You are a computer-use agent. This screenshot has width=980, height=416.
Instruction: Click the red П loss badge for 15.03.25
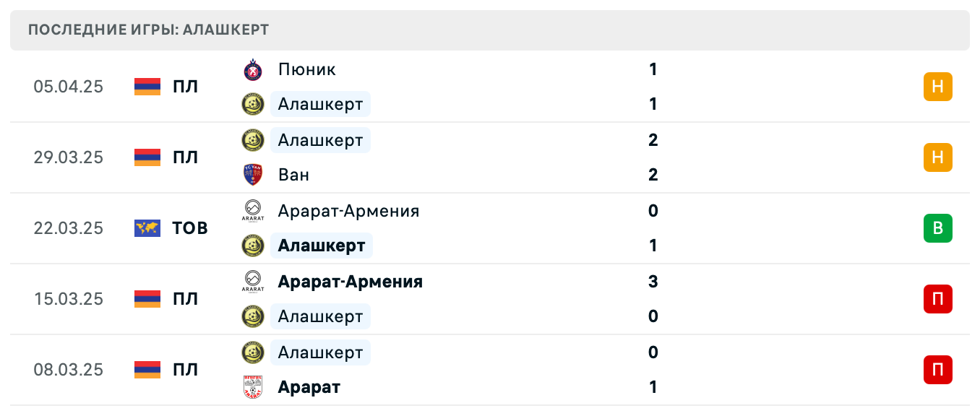[x=937, y=299]
